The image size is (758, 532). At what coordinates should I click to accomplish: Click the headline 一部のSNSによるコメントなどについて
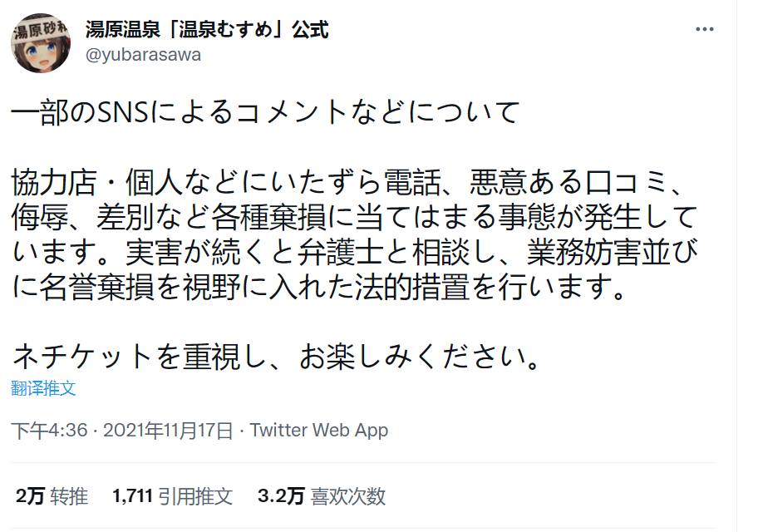tap(266, 111)
